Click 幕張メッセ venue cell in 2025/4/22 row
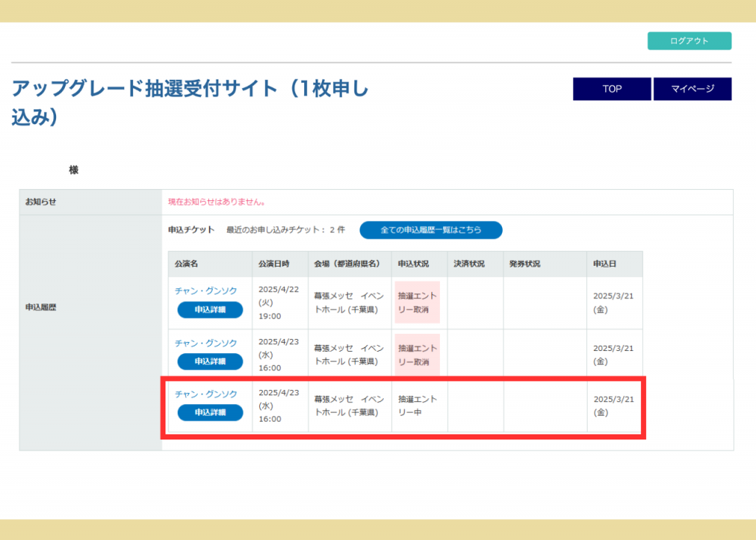This screenshot has height=540, width=756. tap(349, 303)
